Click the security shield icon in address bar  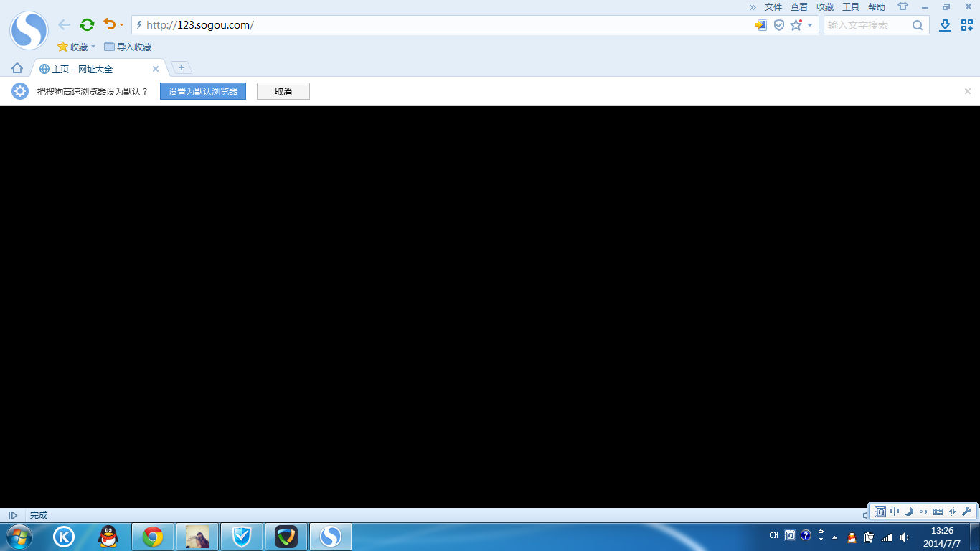[x=778, y=25]
